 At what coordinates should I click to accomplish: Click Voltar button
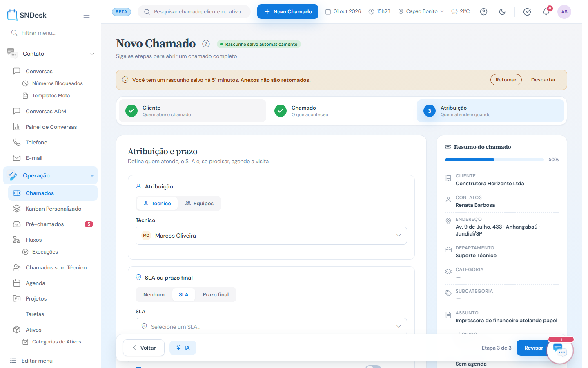point(144,348)
